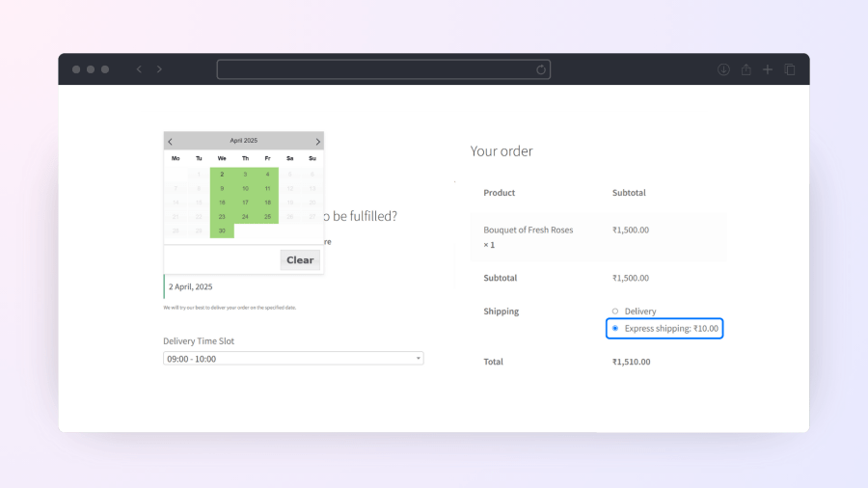Choose April 25 as the delivery date
The width and height of the screenshot is (868, 488).
tap(267, 217)
